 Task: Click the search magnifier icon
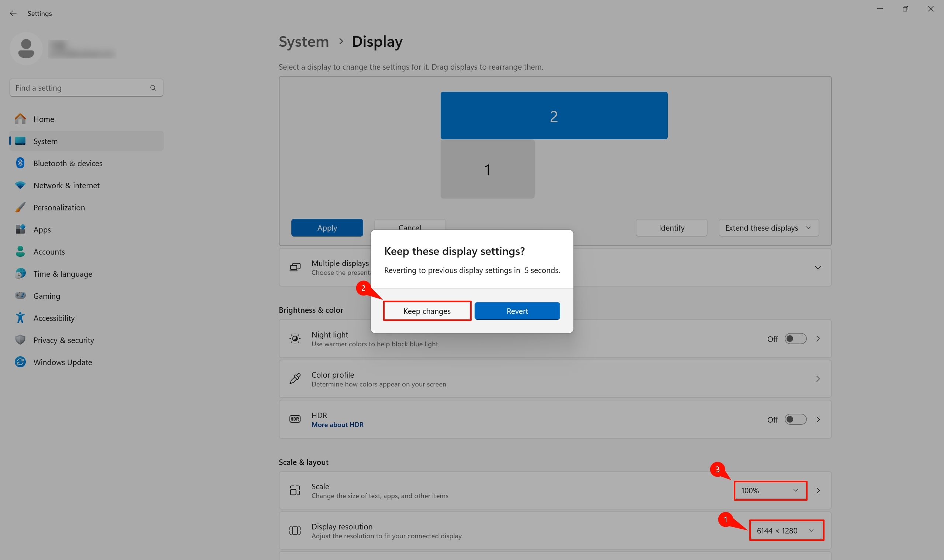[x=153, y=88]
